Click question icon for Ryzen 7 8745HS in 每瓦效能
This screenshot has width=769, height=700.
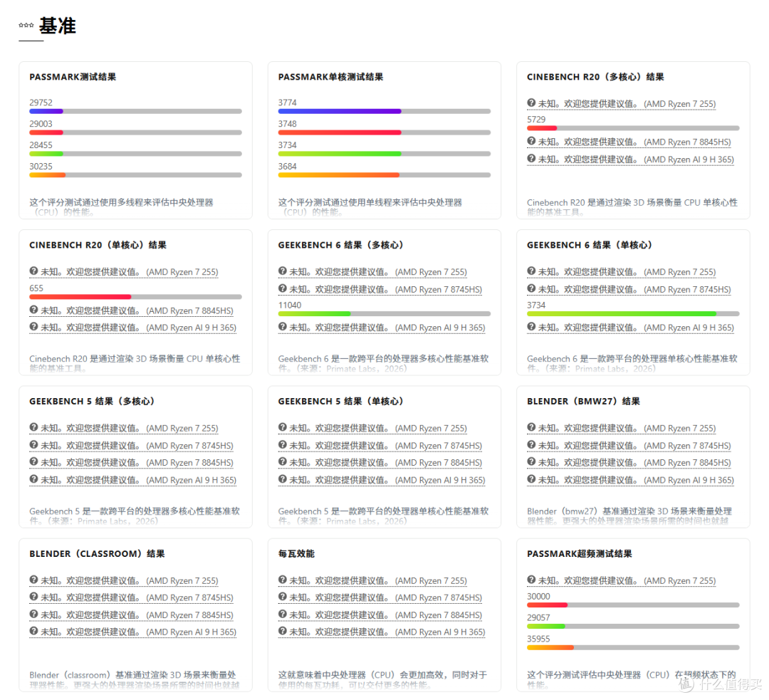(283, 597)
